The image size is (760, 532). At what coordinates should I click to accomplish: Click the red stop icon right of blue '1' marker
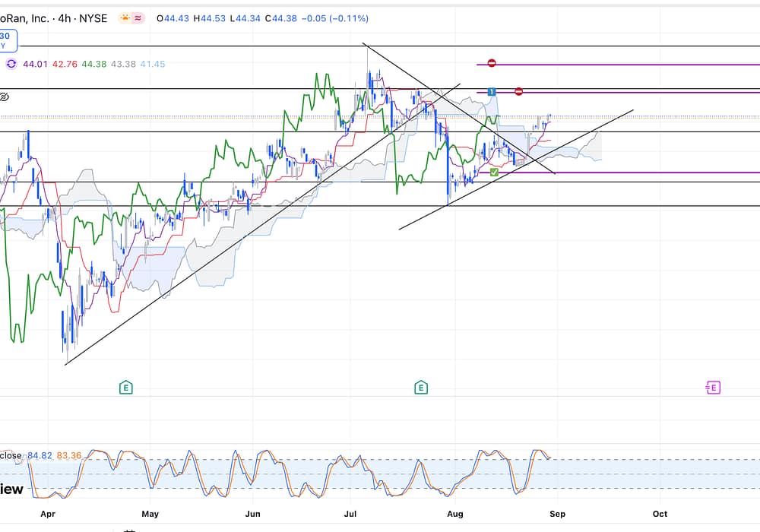click(x=518, y=92)
